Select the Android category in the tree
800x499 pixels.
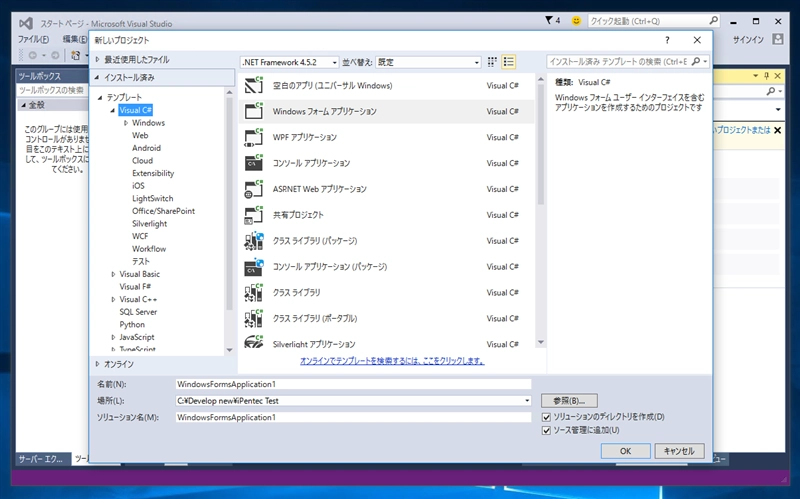pyautogui.click(x=146, y=148)
